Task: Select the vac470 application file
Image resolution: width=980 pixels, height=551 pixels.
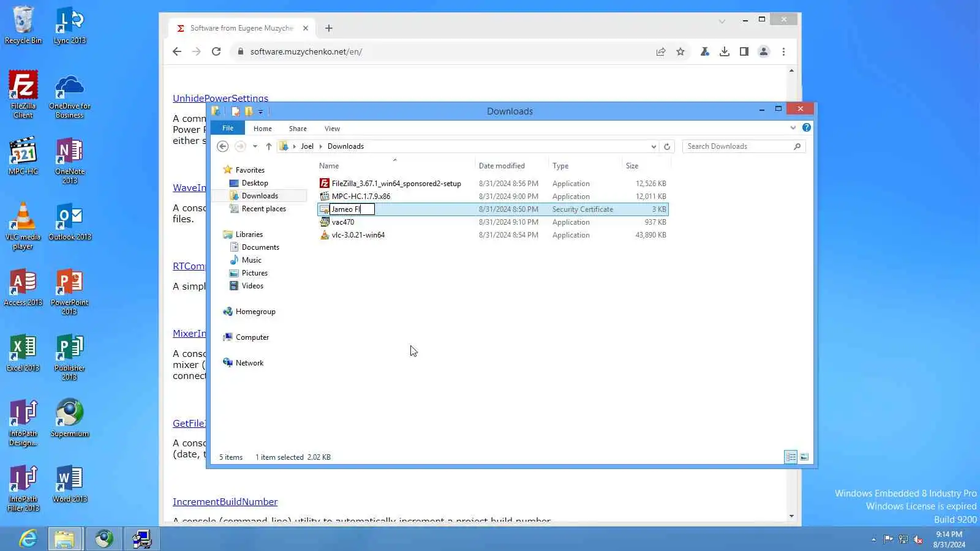Action: (x=343, y=222)
